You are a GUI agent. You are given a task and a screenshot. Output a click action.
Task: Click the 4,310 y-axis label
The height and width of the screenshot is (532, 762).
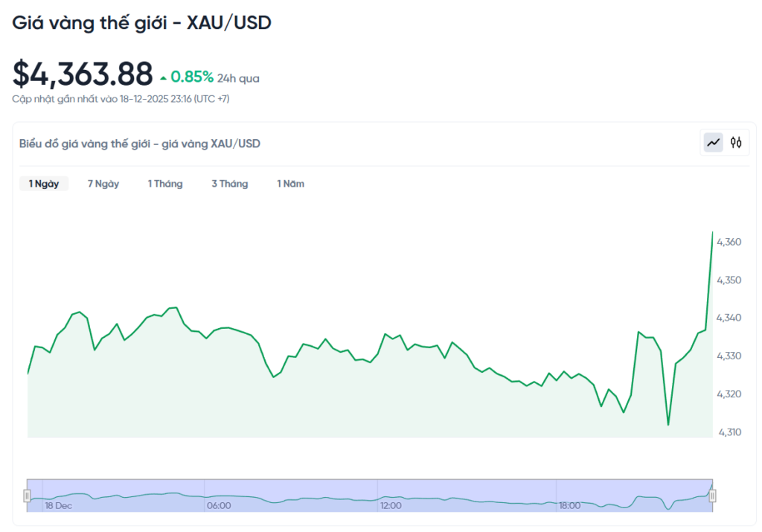pos(729,432)
